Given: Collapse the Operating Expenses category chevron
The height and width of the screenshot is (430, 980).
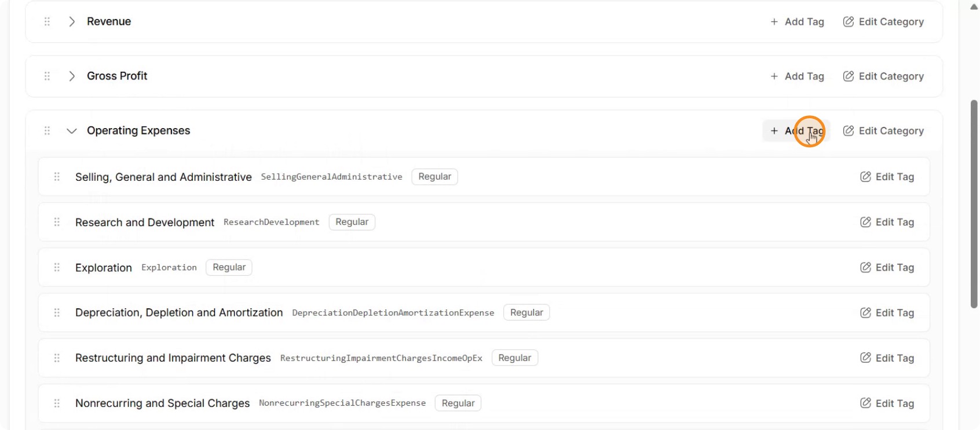Looking at the screenshot, I should (72, 131).
